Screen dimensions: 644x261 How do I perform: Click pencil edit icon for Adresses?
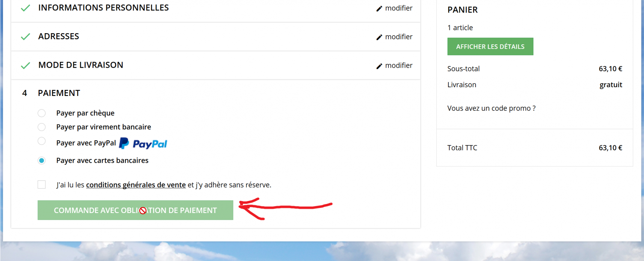point(379,37)
